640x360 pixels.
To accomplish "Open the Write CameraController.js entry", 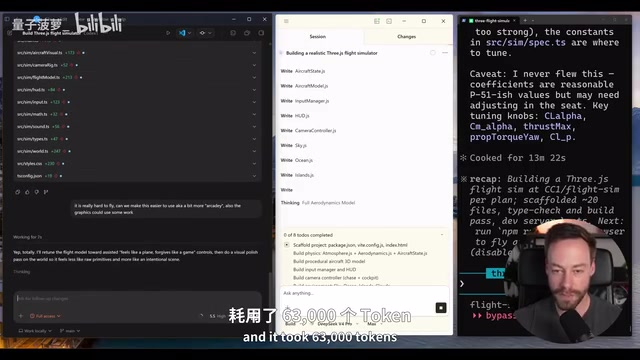I will point(309,131).
